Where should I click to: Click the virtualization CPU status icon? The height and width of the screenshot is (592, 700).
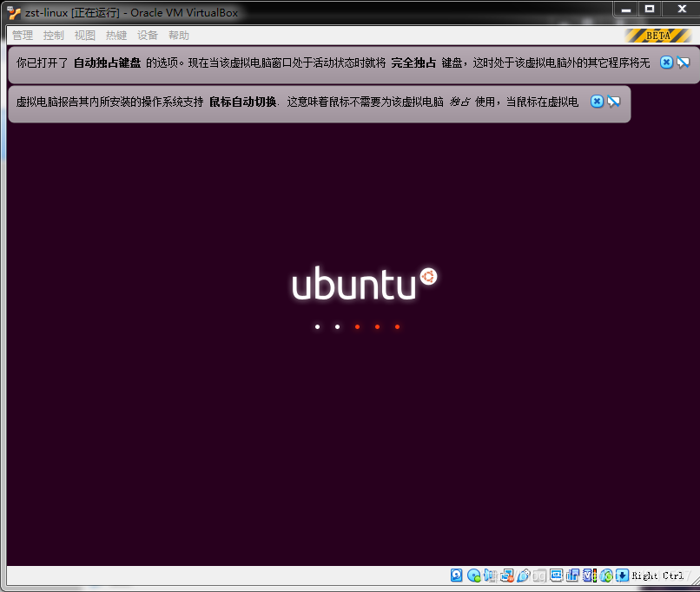click(590, 575)
